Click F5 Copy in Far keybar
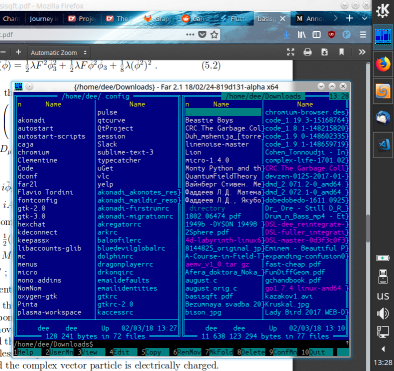 [x=157, y=352]
